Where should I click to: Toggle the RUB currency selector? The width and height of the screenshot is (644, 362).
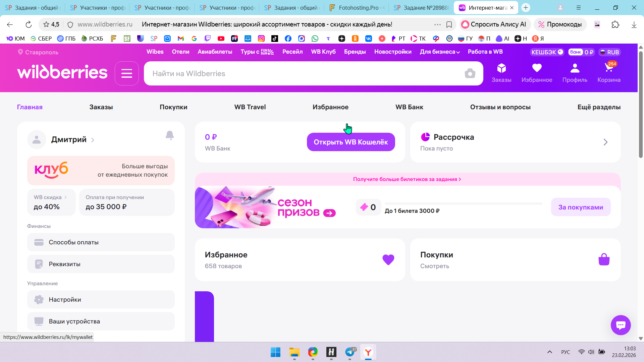[x=610, y=52]
